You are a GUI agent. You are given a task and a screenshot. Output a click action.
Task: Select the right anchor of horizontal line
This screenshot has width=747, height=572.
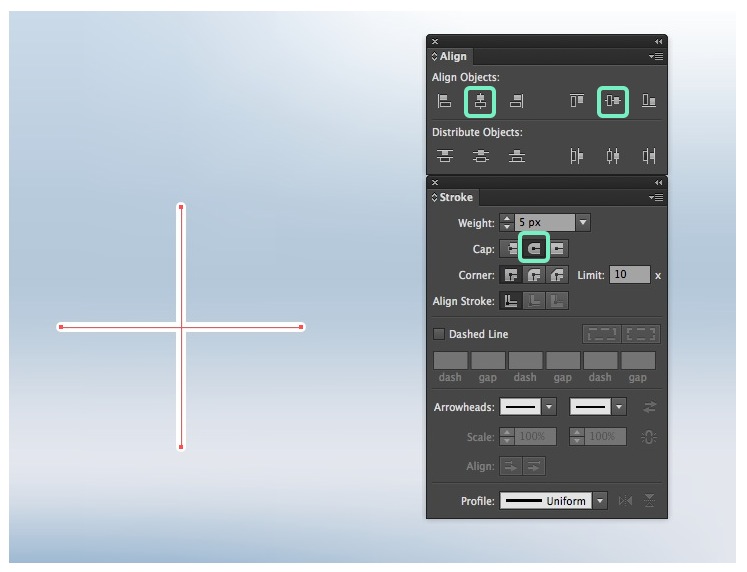pyautogui.click(x=301, y=327)
